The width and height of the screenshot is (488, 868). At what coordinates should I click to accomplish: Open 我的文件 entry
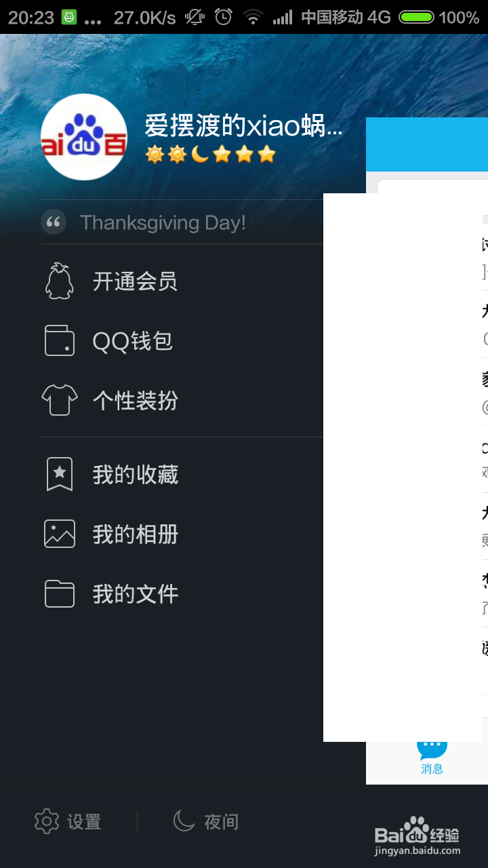(x=136, y=594)
